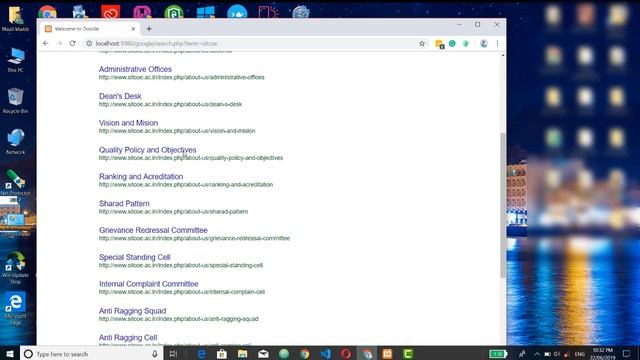Open the Anti Ragging Squad link
640x360 pixels.
click(x=132, y=311)
